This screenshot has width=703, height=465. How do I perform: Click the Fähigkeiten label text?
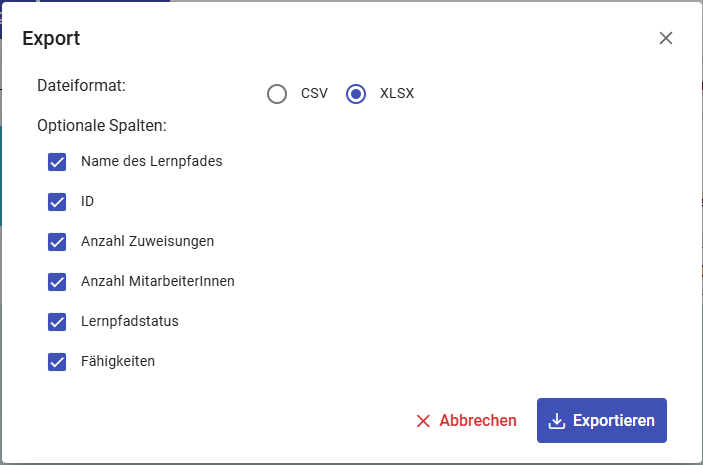tap(118, 361)
